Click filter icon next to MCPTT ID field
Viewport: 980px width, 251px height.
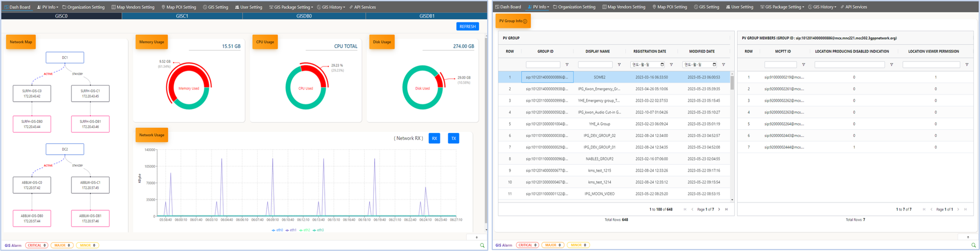coord(803,65)
